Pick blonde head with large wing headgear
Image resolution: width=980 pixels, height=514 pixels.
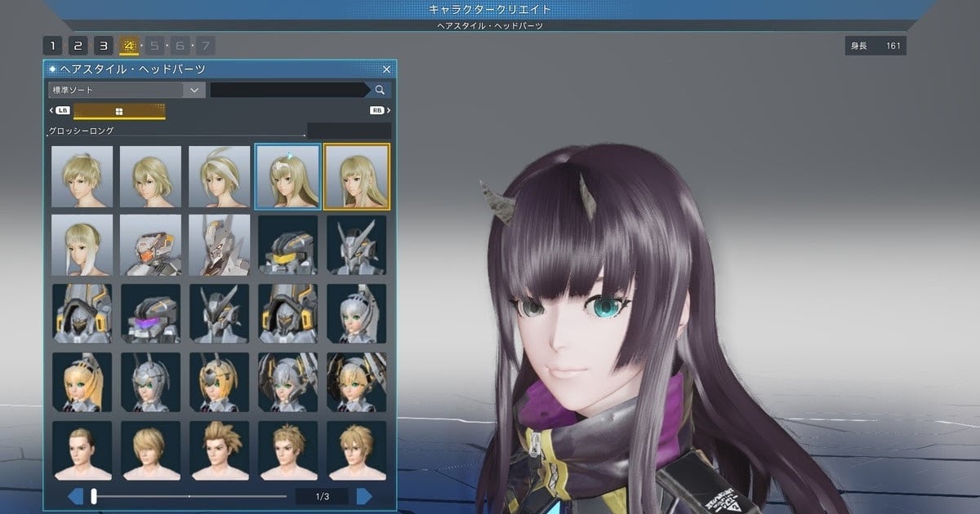pos(357,382)
